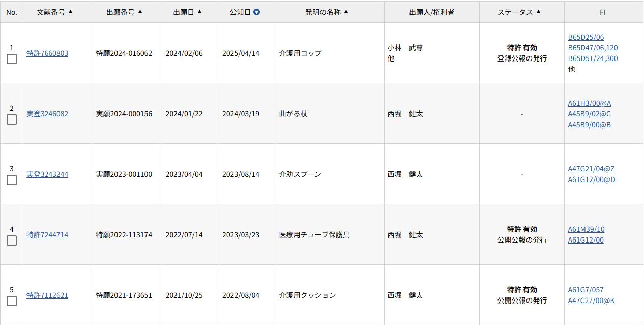Sort by 出願番号 arrow icon
The height and width of the screenshot is (330, 644).
coord(140,12)
